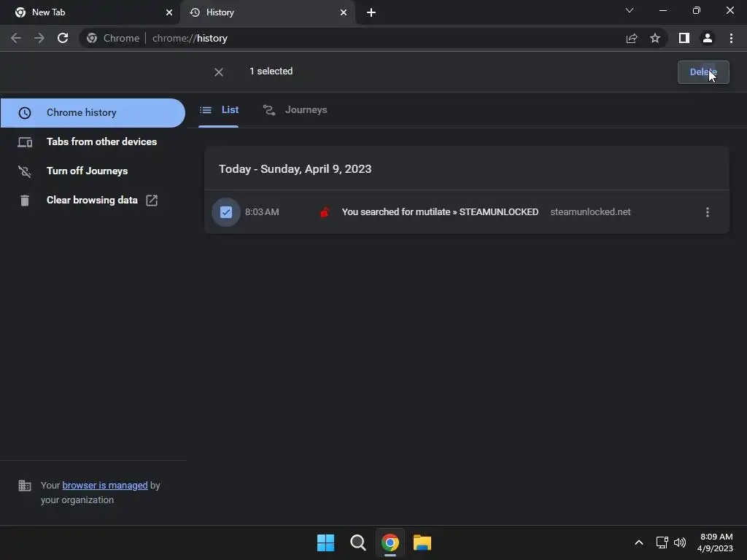Cancel the selection with the X icon
This screenshot has width=747, height=560.
click(219, 72)
